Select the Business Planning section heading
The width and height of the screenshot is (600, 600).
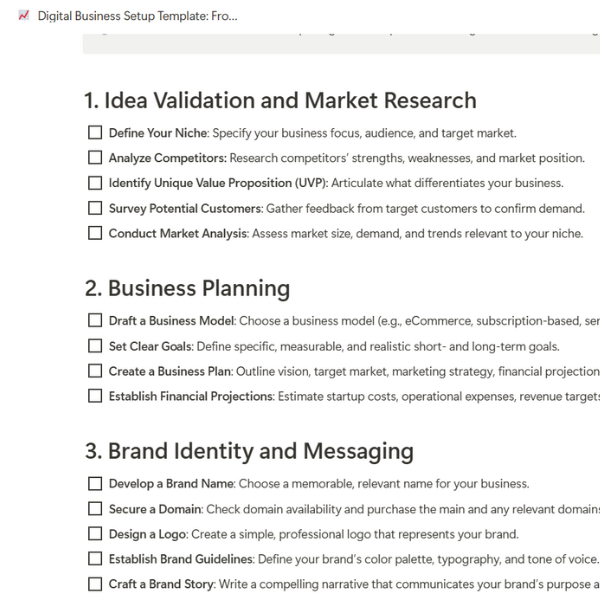click(187, 288)
